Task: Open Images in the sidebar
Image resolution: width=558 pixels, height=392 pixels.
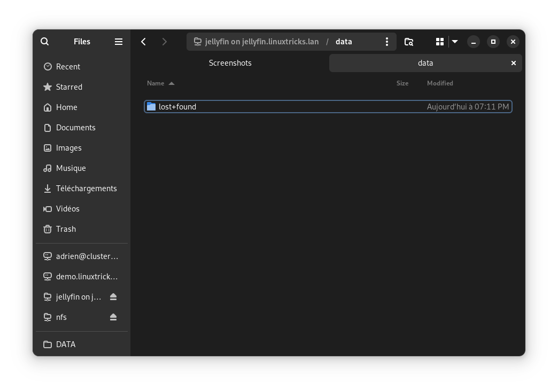Action: (82, 147)
